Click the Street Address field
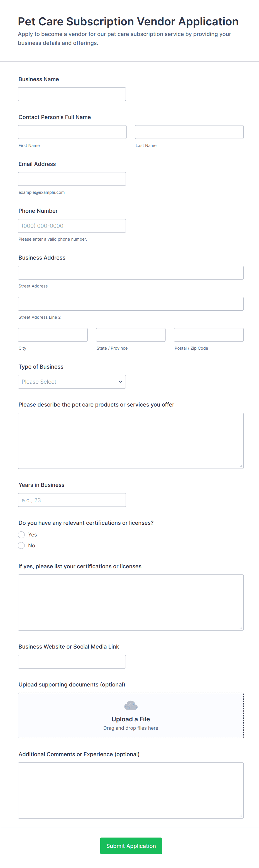Viewport: 259px width, 868px height. tap(131, 272)
